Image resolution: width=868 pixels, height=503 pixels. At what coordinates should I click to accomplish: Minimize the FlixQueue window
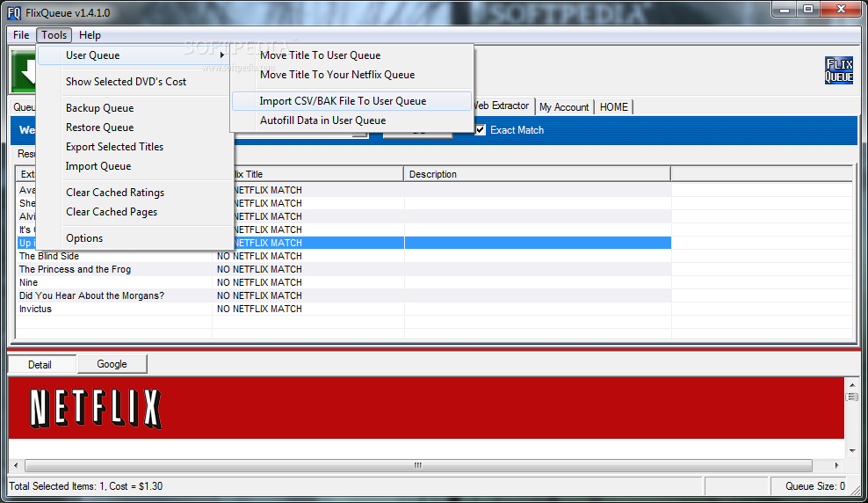point(784,10)
